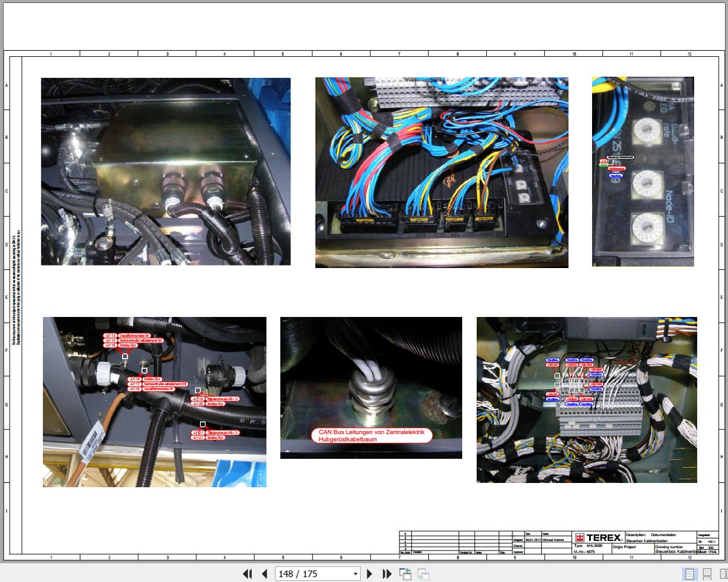The width and height of the screenshot is (728, 582).
Task: Open the page number dropdown arrow
Action: point(355,574)
